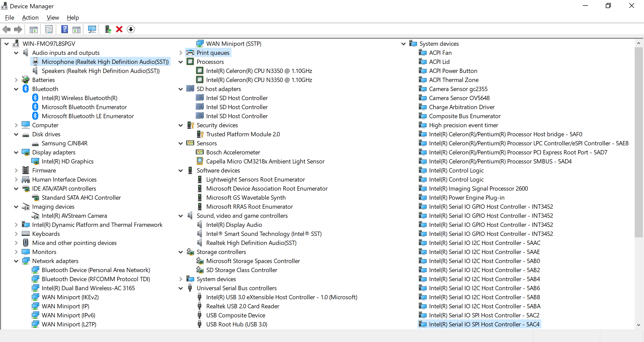Viewport: 644px width, 342px height.
Task: Select Intel(R) Dual Band Wireless-AC 3165
Action: [x=88, y=288]
